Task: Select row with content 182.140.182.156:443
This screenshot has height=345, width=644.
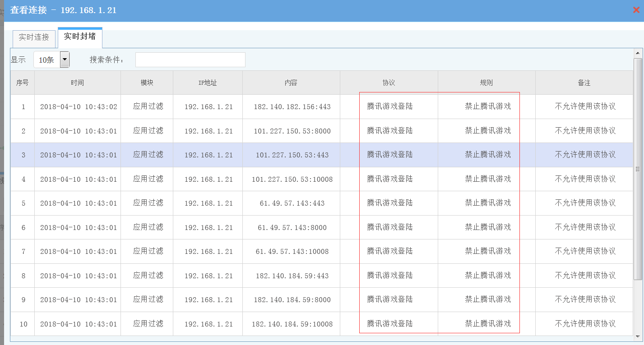Action: click(x=292, y=107)
